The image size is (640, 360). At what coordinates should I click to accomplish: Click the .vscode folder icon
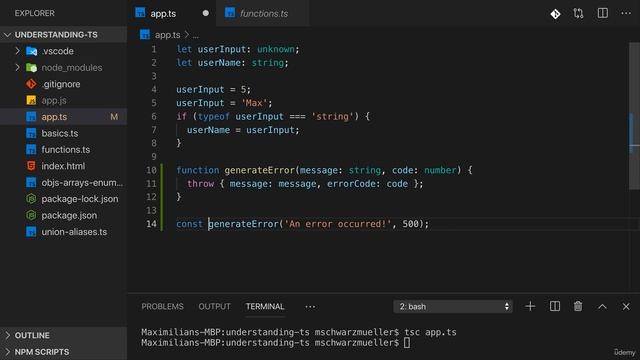[x=31, y=51]
